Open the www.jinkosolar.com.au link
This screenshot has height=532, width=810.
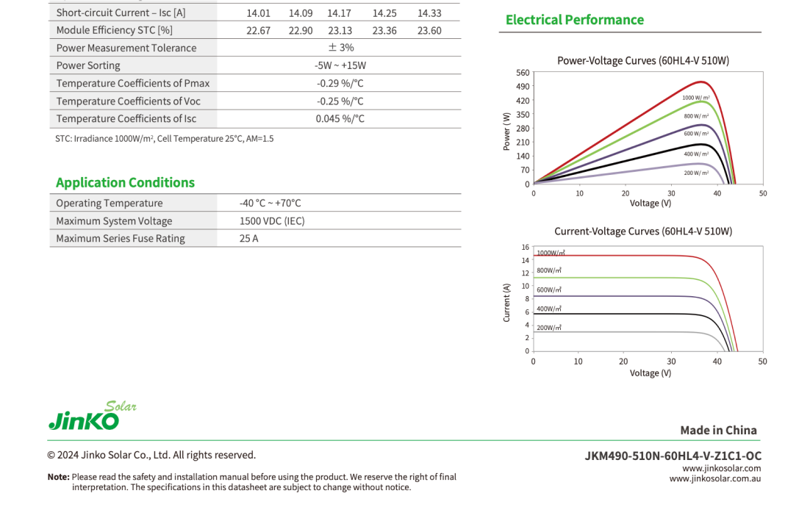coord(714,479)
